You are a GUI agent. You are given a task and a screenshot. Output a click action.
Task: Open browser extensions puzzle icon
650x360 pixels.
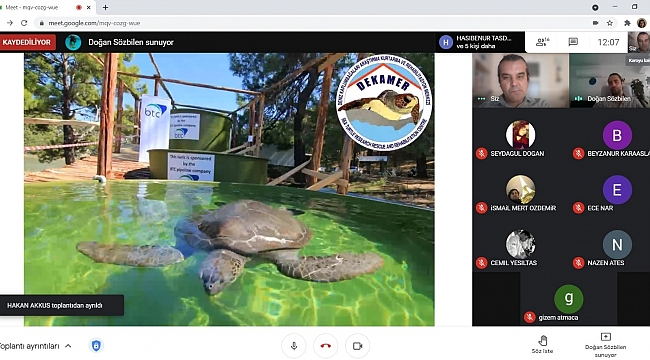click(627, 23)
